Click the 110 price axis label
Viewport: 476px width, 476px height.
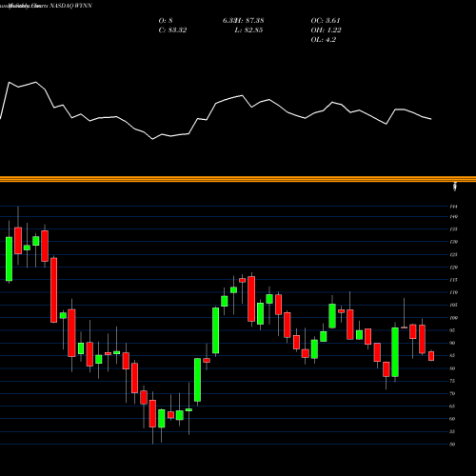454,292
